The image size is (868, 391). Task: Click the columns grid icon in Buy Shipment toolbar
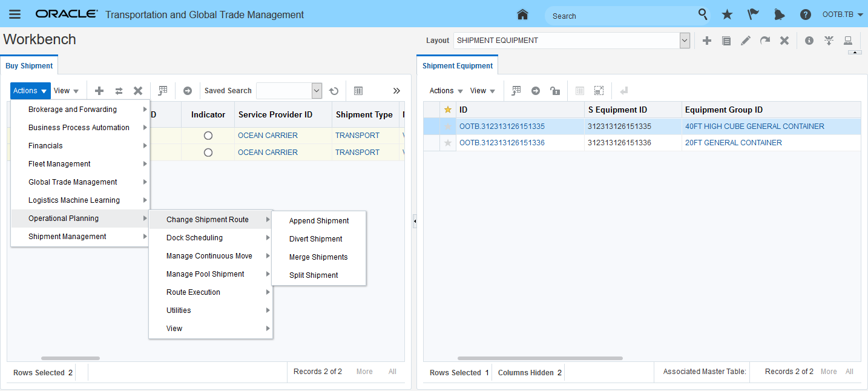[358, 91]
